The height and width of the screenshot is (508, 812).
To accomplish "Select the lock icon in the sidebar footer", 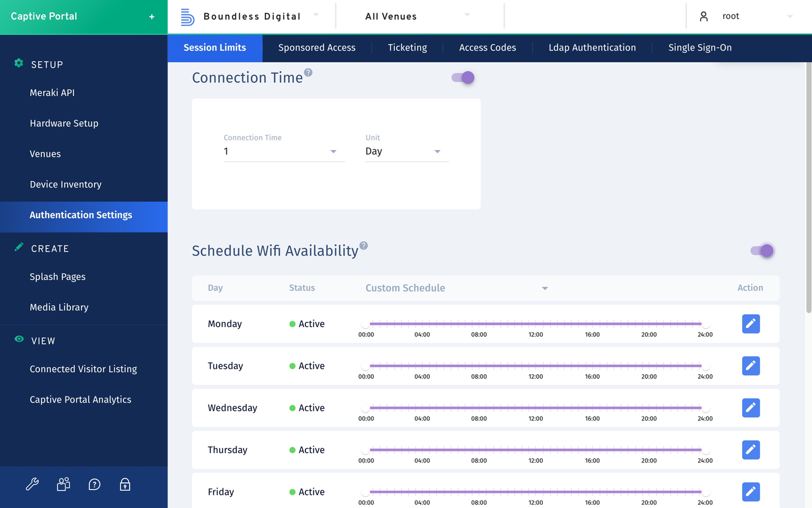I will (125, 485).
